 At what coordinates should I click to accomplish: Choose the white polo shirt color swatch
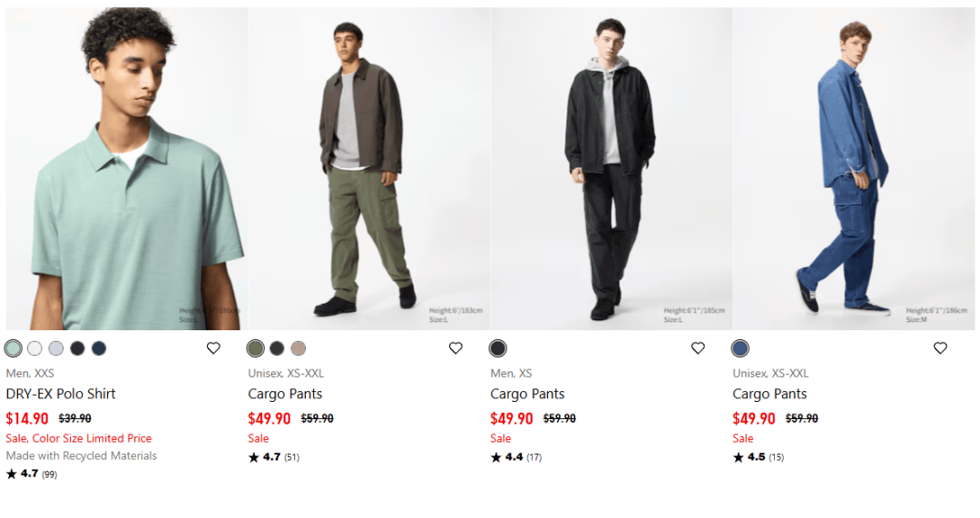[34, 348]
